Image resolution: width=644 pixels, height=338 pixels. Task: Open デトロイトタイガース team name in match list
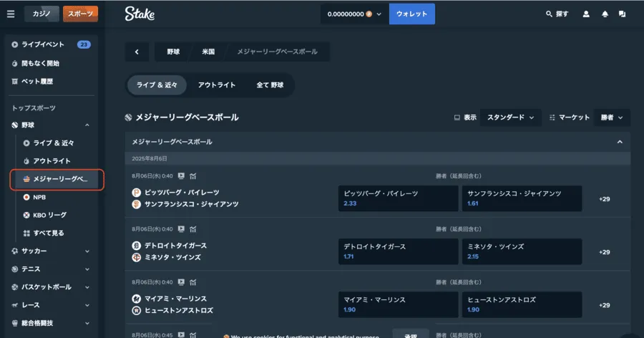175,246
